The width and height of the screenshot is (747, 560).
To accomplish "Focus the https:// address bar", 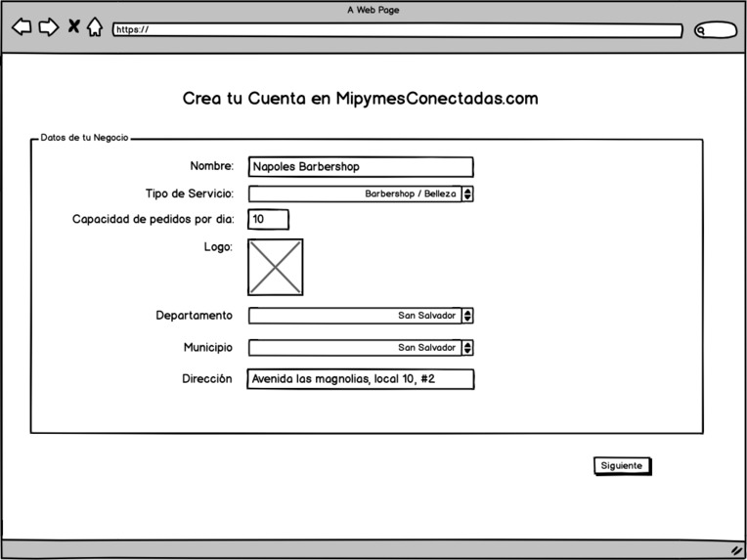I will 397,30.
